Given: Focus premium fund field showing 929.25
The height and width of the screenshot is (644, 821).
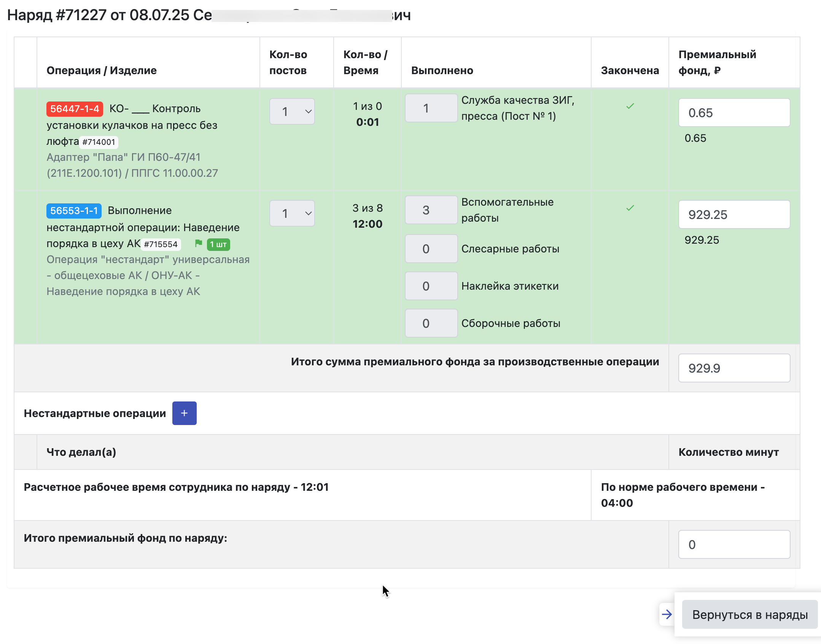Looking at the screenshot, I should (x=734, y=215).
